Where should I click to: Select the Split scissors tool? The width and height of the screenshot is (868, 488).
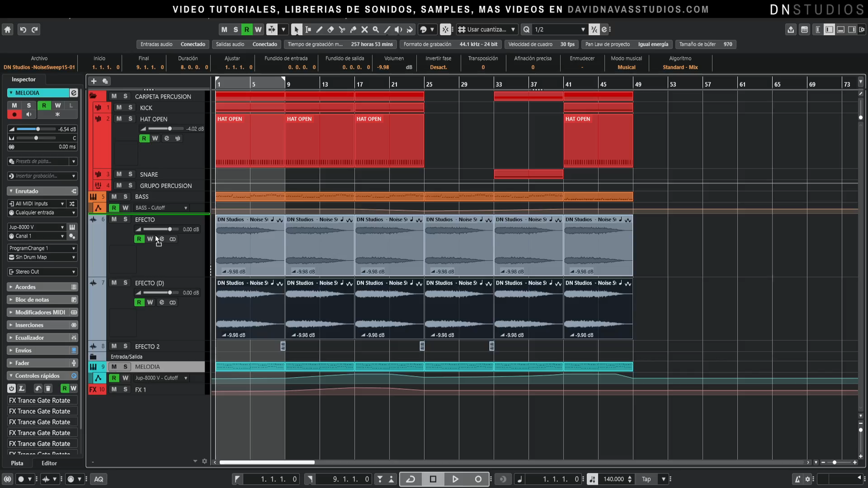pyautogui.click(x=342, y=30)
